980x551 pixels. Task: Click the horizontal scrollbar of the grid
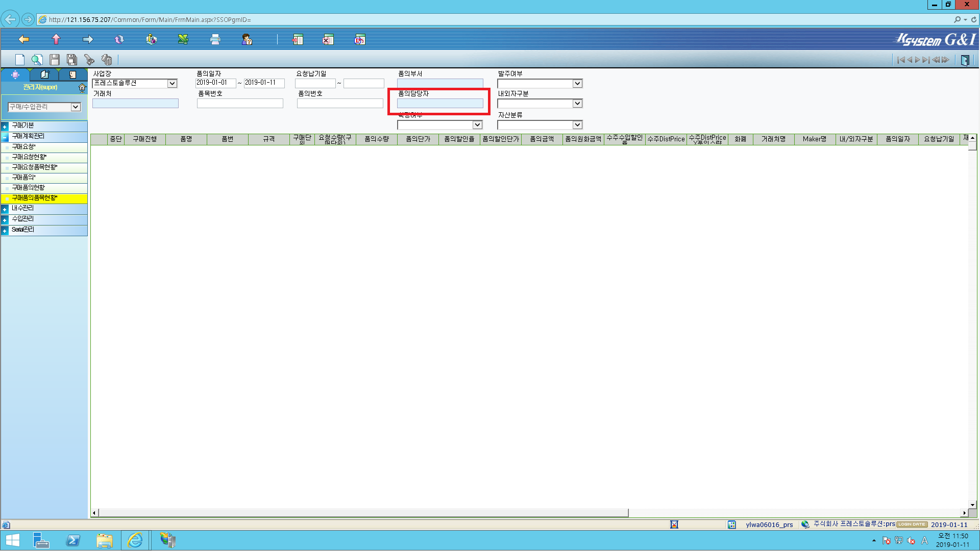point(363,513)
